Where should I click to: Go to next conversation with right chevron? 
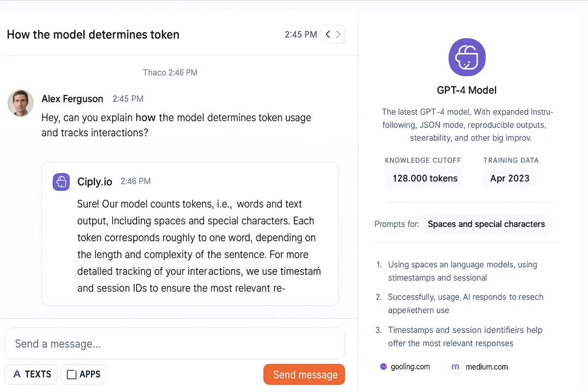pos(339,34)
